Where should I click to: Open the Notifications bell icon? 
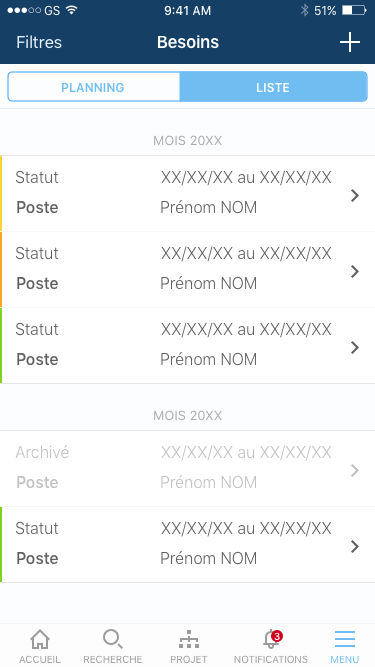[x=271, y=639]
